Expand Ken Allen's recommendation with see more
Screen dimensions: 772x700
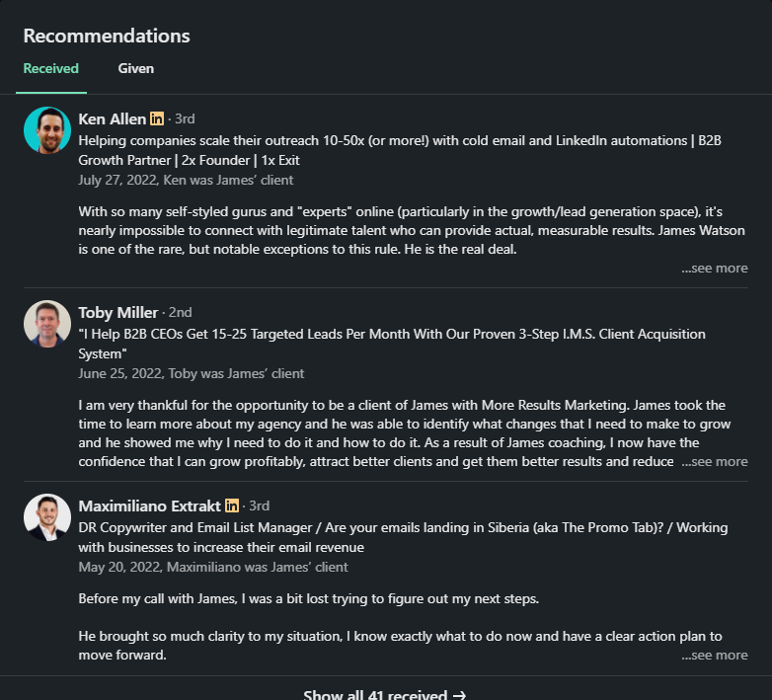(715, 268)
